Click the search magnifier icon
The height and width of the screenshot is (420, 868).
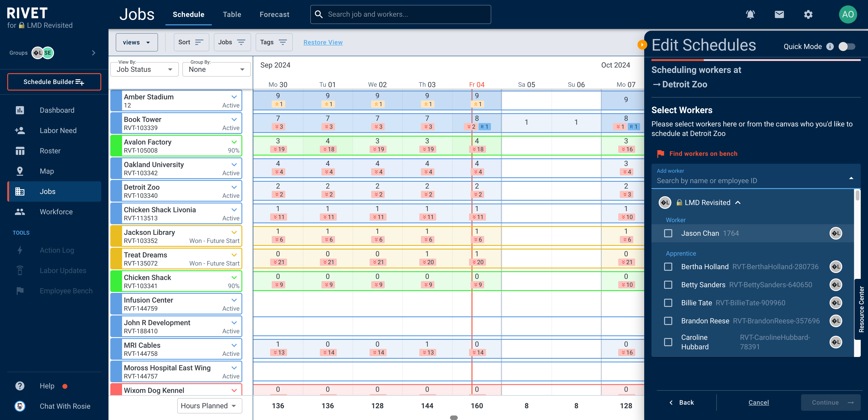pyautogui.click(x=318, y=14)
